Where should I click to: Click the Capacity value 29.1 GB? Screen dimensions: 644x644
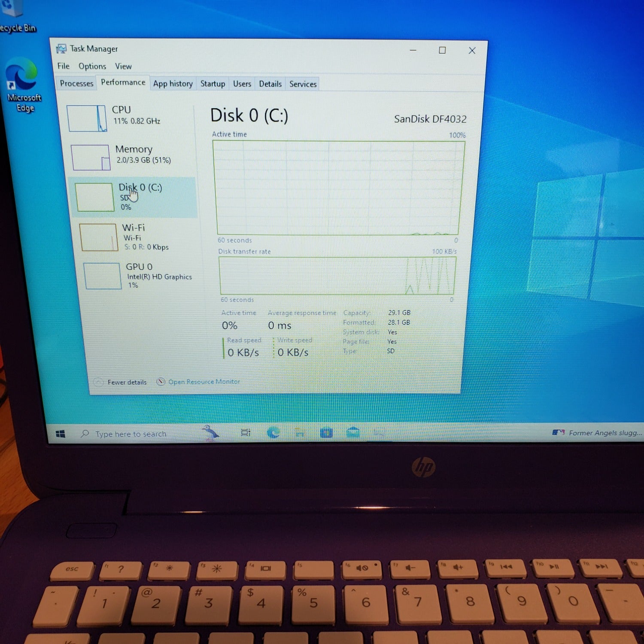[x=399, y=313]
